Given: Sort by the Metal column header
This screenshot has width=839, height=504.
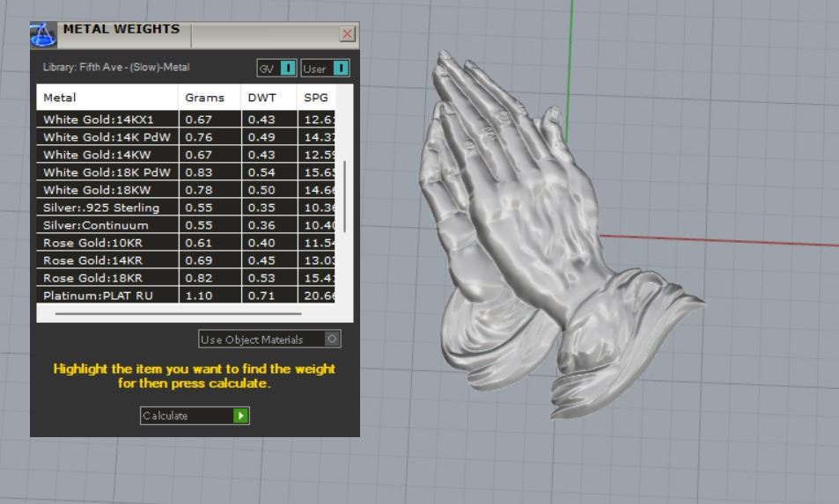Looking at the screenshot, I should [107, 98].
